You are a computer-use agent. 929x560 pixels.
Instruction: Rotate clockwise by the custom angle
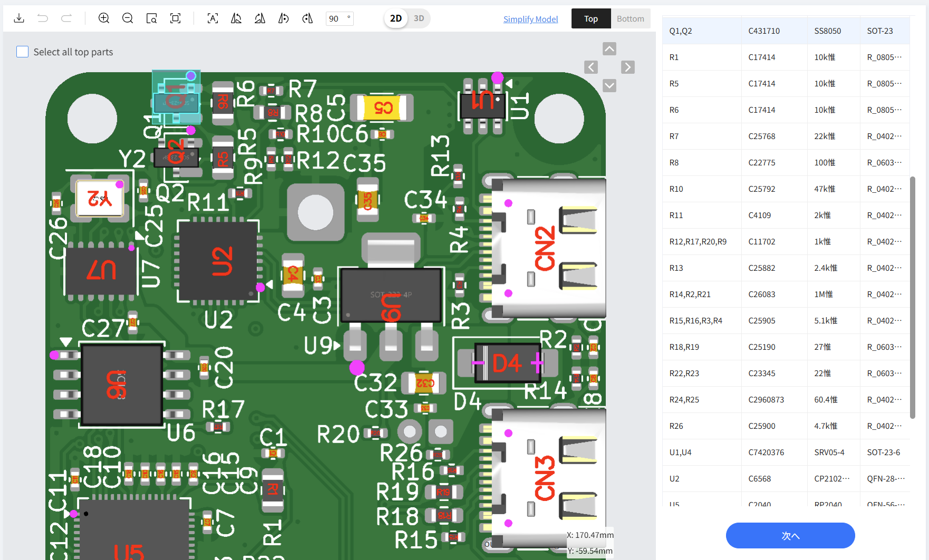307,18
